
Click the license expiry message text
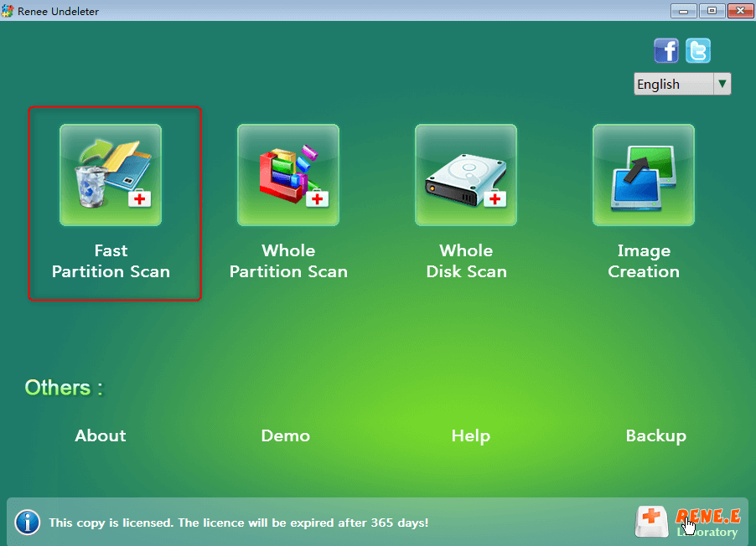point(239,523)
